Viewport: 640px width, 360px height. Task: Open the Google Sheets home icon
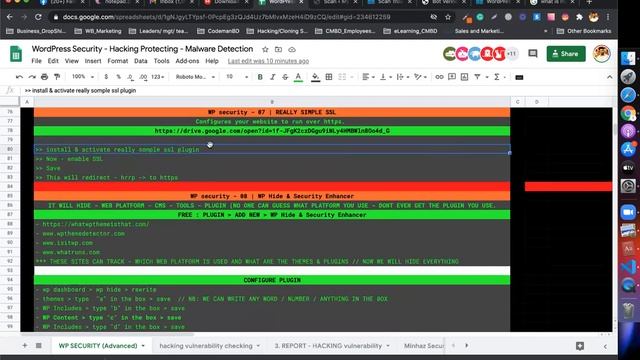tap(16, 54)
